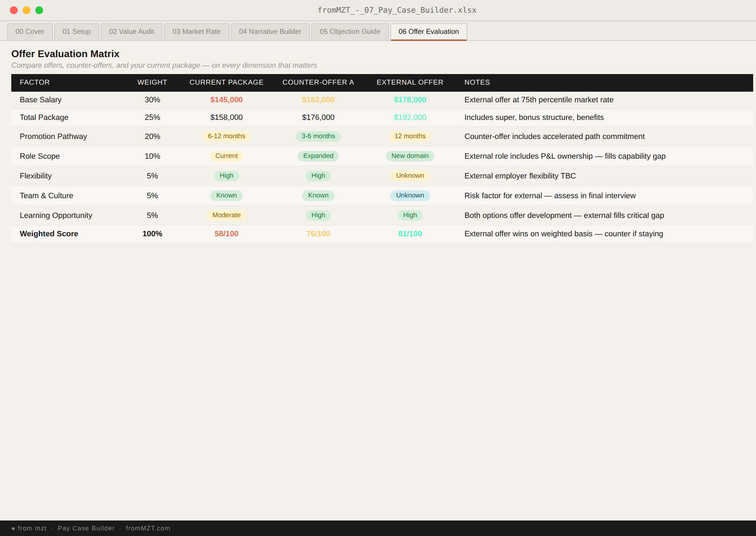Click the New domain badge
The height and width of the screenshot is (536, 756).
(x=410, y=156)
